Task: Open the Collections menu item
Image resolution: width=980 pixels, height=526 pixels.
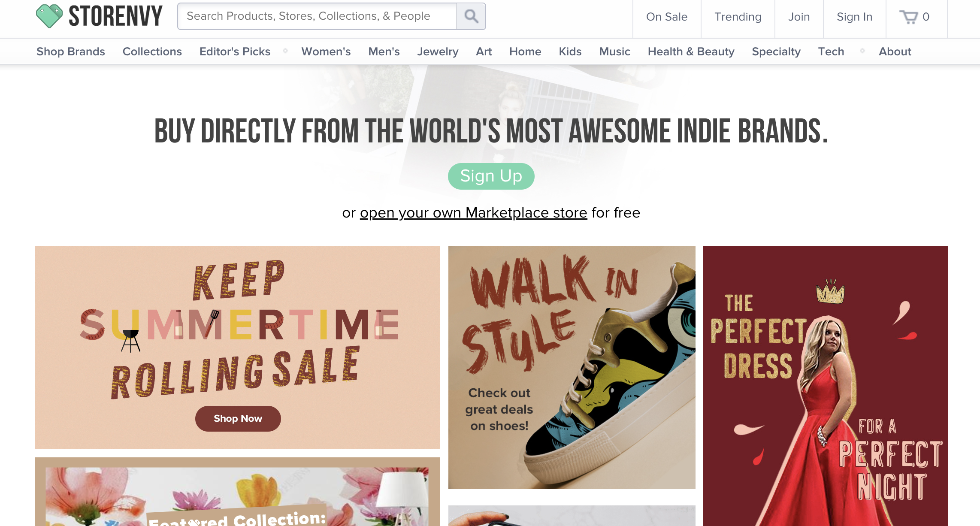Action: click(x=152, y=51)
